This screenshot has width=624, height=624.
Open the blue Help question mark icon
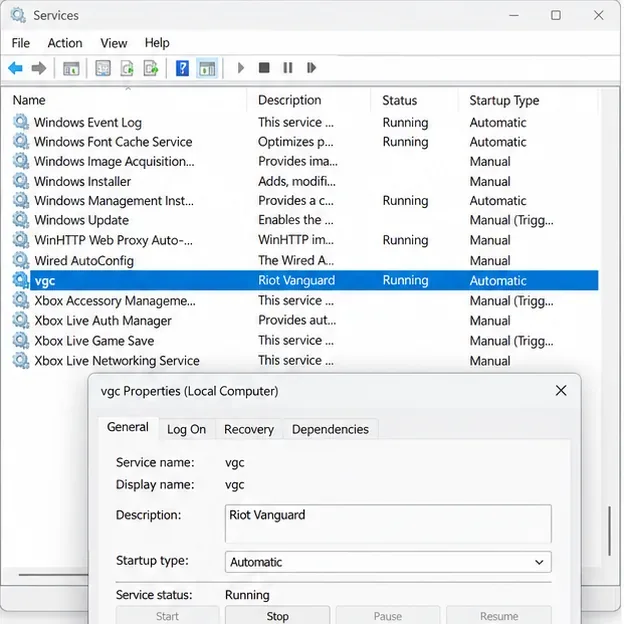point(182,68)
